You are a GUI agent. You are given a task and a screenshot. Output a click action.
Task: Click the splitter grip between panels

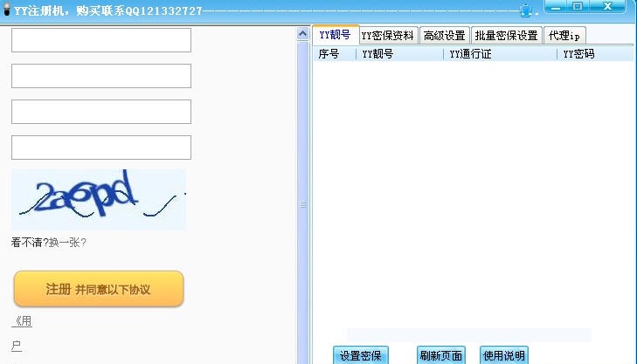coord(303,204)
